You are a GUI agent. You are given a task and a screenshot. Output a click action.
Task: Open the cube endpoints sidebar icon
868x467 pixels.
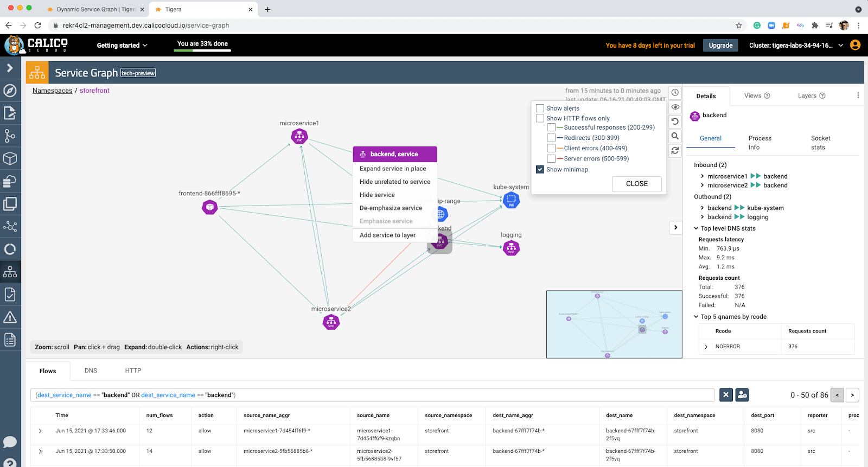pyautogui.click(x=10, y=158)
